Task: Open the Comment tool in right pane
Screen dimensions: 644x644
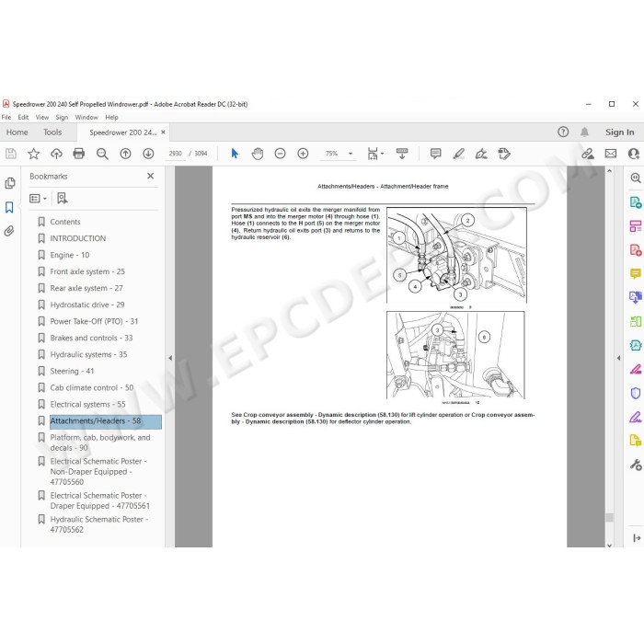Action: pyautogui.click(x=636, y=273)
